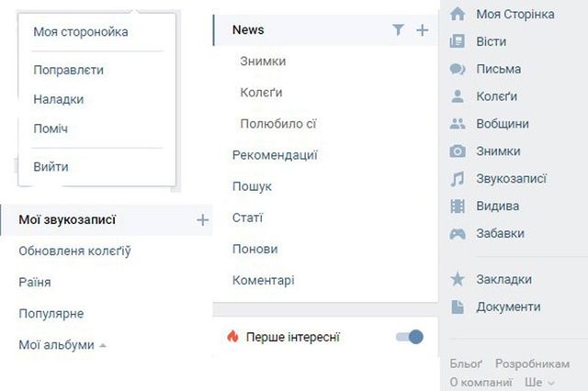Select Наладки in the profile menu
The image size is (588, 391).
[59, 99]
